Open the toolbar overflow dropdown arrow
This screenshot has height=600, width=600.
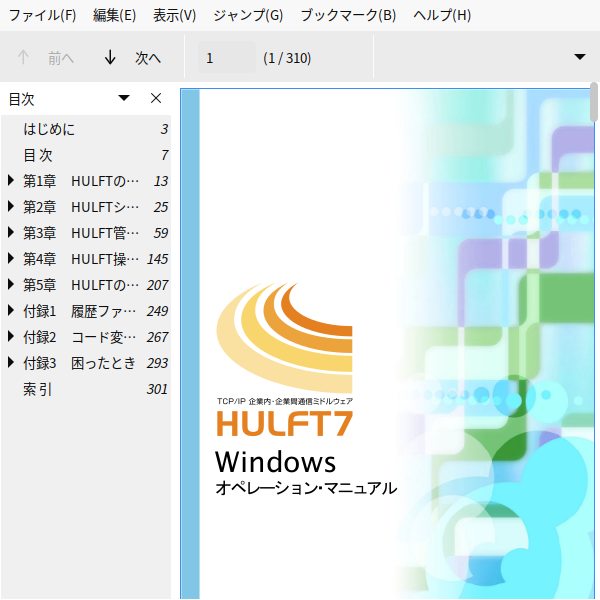[580, 57]
